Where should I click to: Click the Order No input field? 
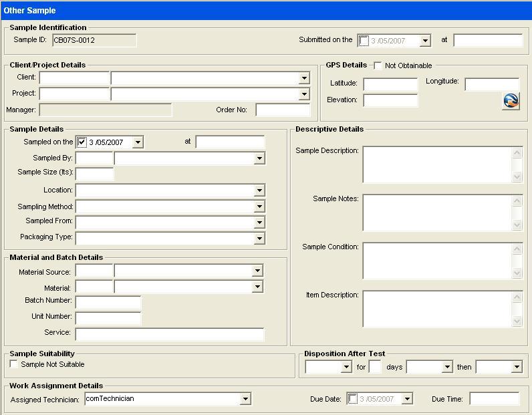283,110
